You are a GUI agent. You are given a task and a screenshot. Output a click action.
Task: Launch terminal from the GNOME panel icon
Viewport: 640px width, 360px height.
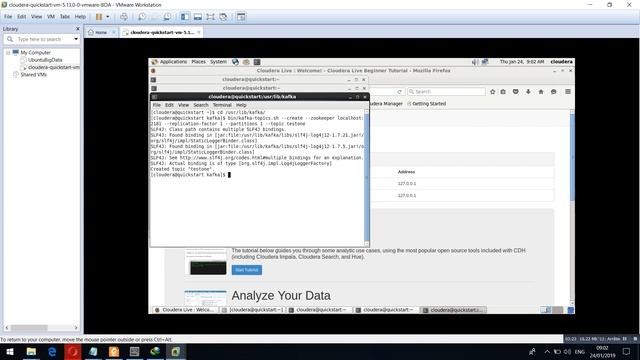click(257, 62)
